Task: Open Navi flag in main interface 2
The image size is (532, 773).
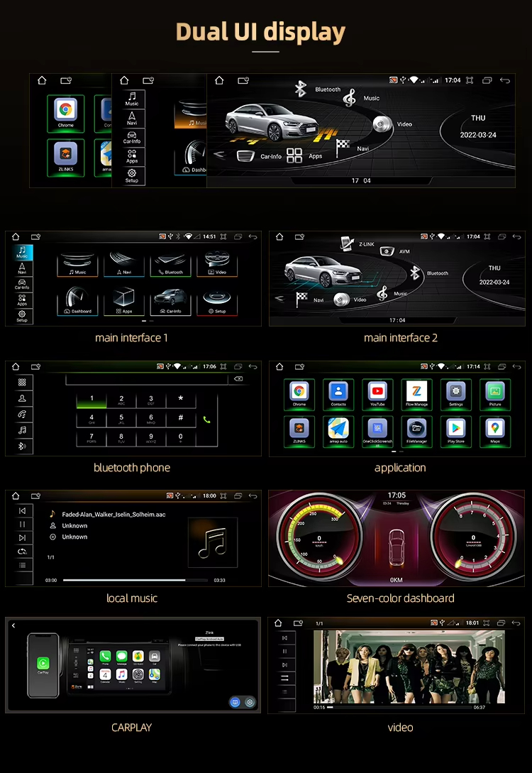Action: tap(309, 300)
